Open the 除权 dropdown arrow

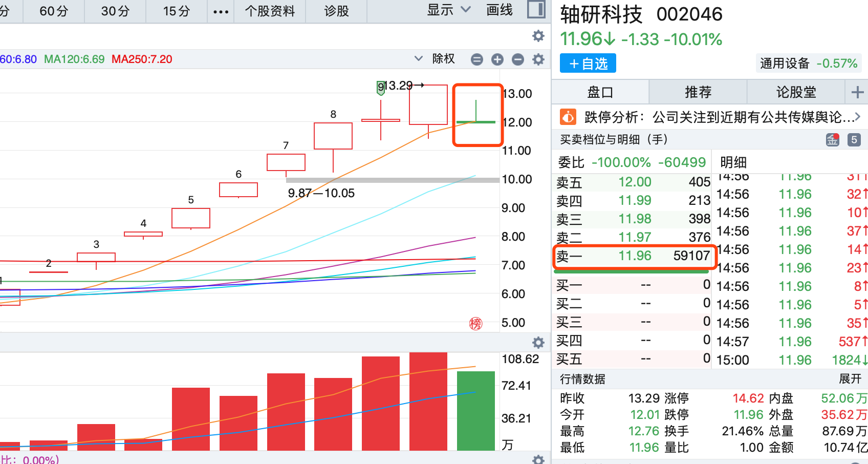pos(418,58)
